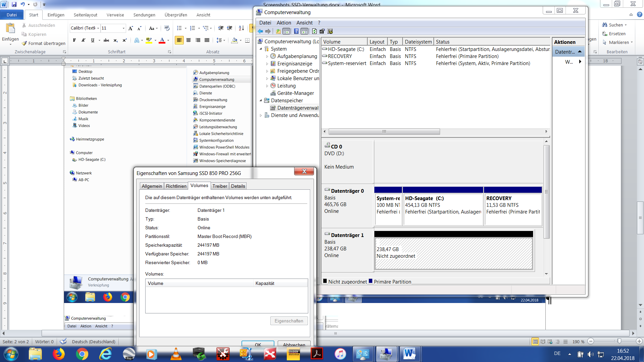Image resolution: width=644 pixels, height=362 pixels.
Task: Open the Aktion menu in Computerverwaltung
Action: pyautogui.click(x=283, y=23)
